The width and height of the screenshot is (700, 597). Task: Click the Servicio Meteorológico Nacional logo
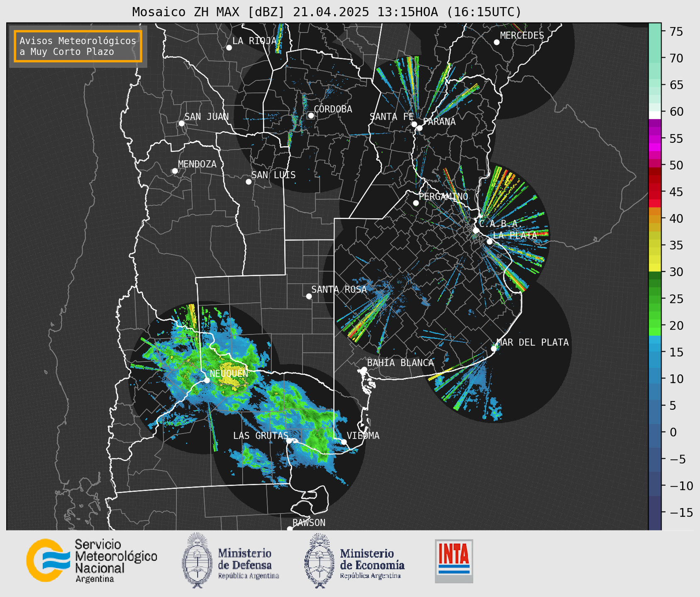click(x=48, y=560)
